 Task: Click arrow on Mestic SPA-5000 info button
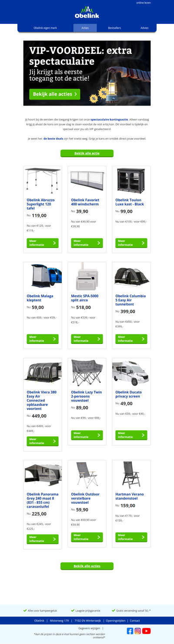click(99, 339)
